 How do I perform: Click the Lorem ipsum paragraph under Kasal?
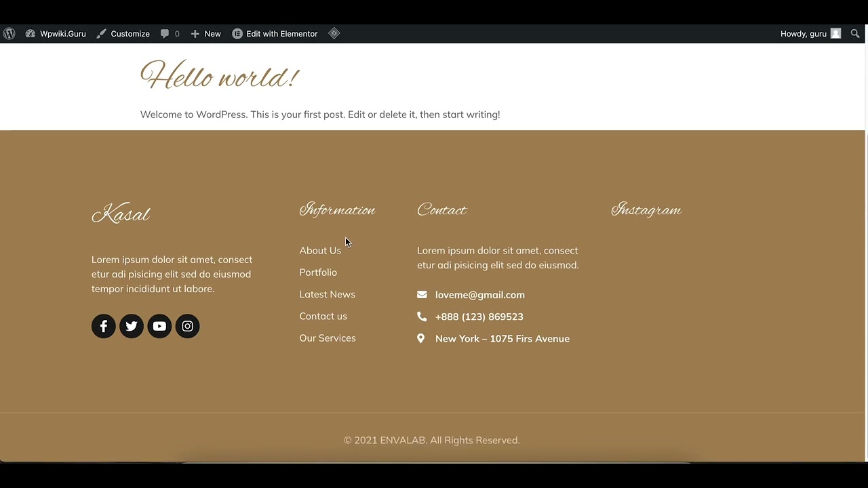coord(172,274)
